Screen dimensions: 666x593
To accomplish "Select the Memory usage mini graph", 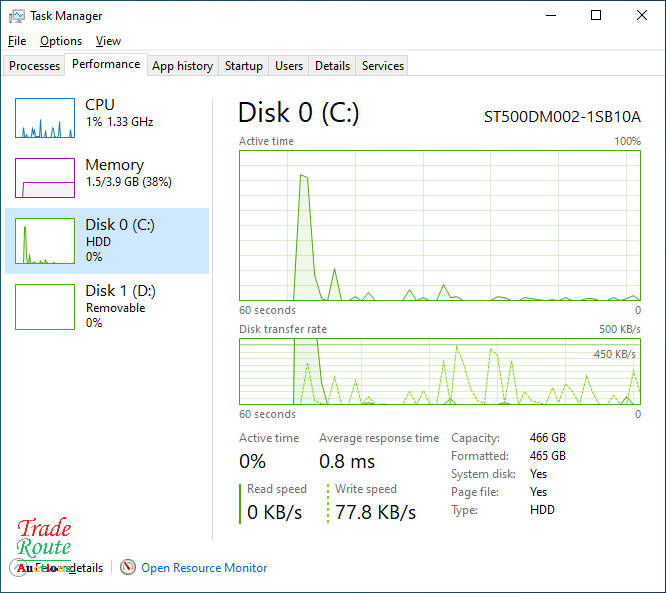I will (x=45, y=178).
